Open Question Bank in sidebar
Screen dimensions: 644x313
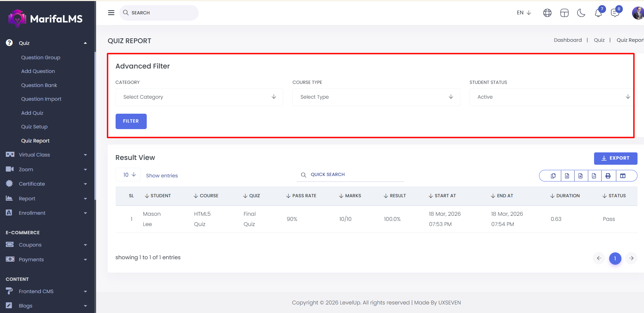[x=39, y=85]
